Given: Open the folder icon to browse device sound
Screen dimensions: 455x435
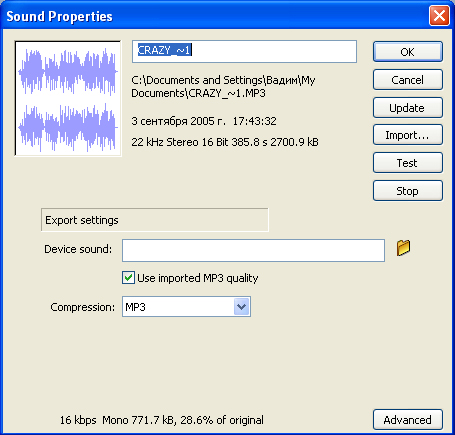Looking at the screenshot, I should [x=403, y=248].
